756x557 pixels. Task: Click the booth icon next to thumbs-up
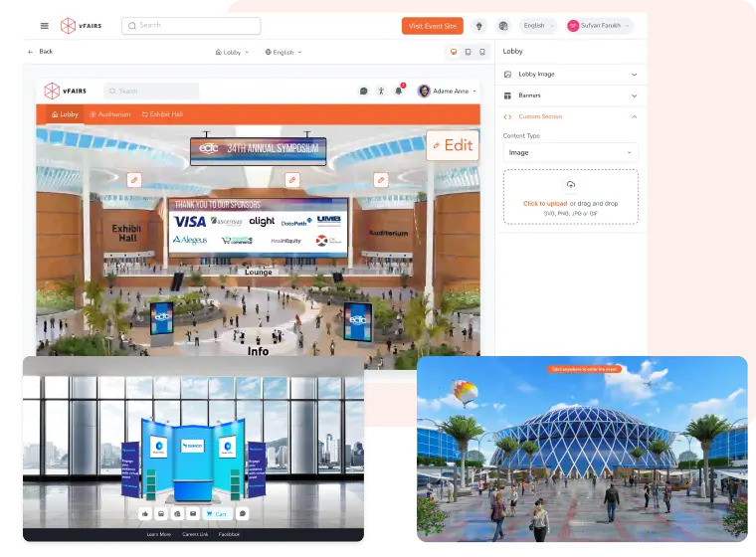point(161,513)
